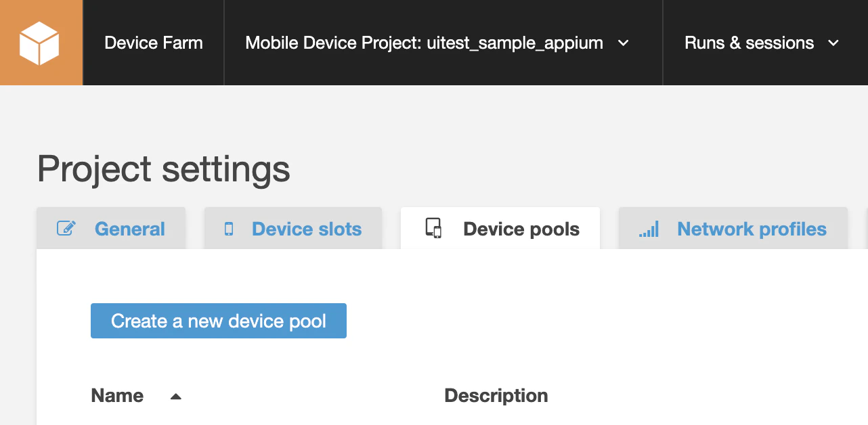
Task: Switch to the Device slots tab
Action: point(307,229)
